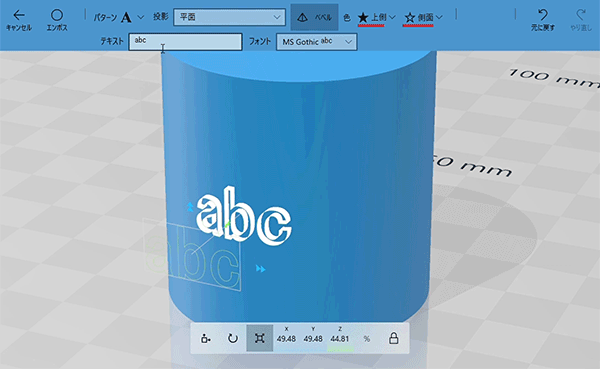600x369 pixels.
Task: Expand the MS Gothic font dropdown
Action: pyautogui.click(x=317, y=42)
